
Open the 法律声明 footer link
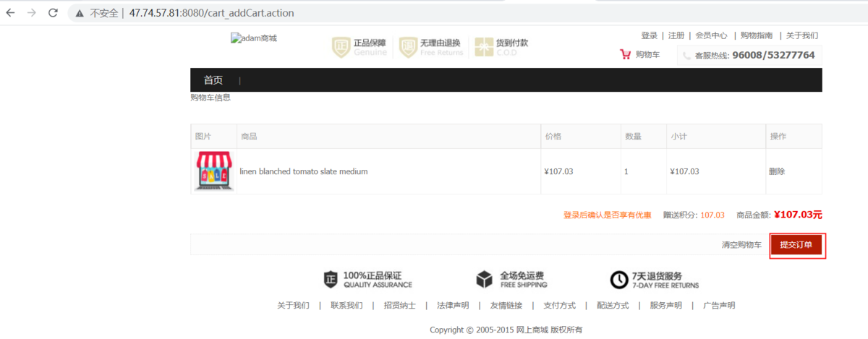[x=453, y=305]
